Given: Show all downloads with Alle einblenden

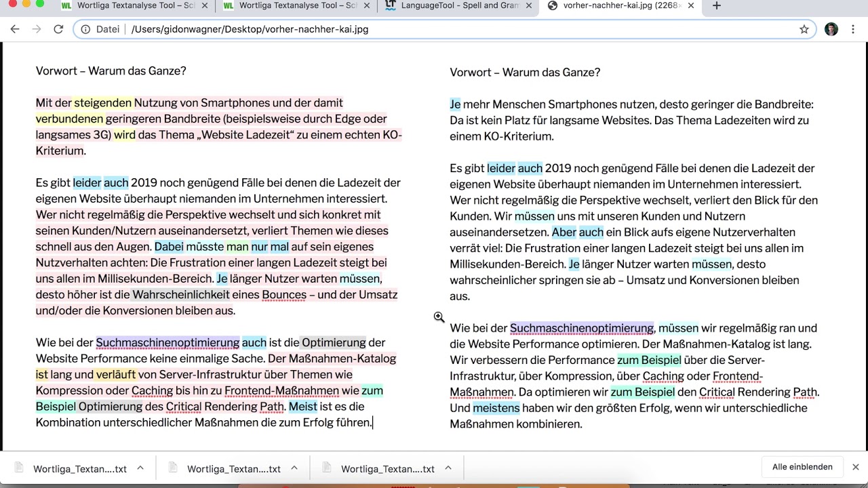Looking at the screenshot, I should point(802,467).
